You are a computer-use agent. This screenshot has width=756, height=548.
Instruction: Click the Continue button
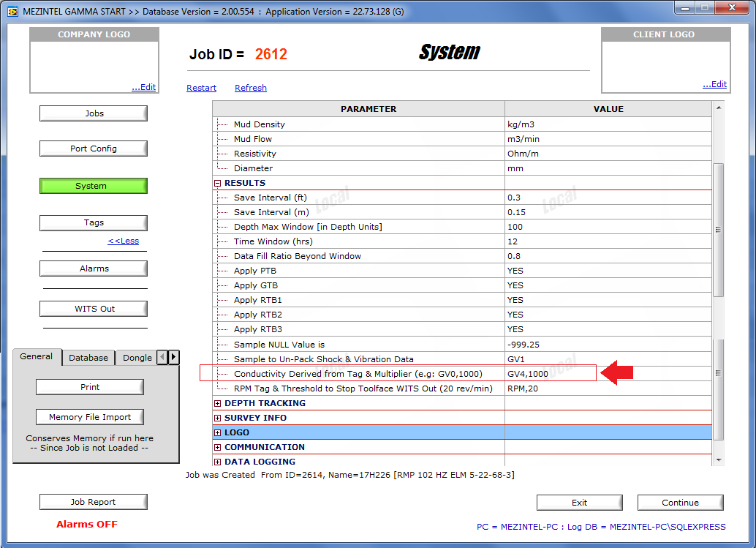(x=680, y=502)
